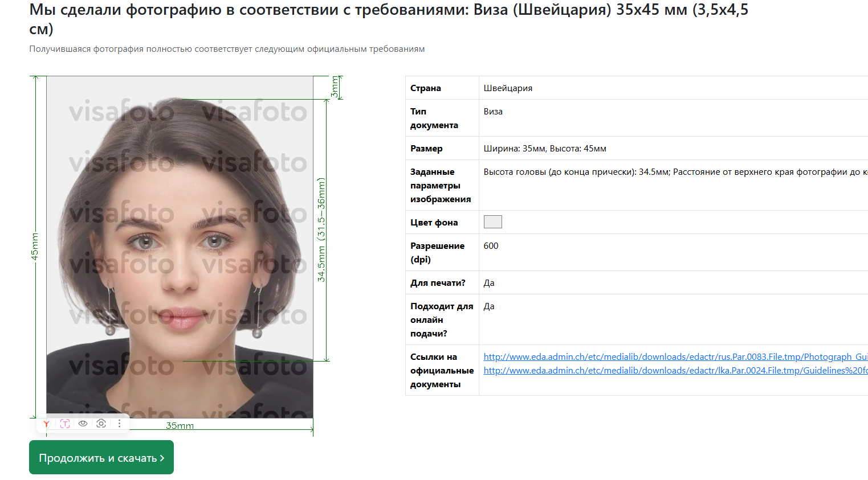Click the Для печати? label
The width and height of the screenshot is (868, 480).
(438, 283)
